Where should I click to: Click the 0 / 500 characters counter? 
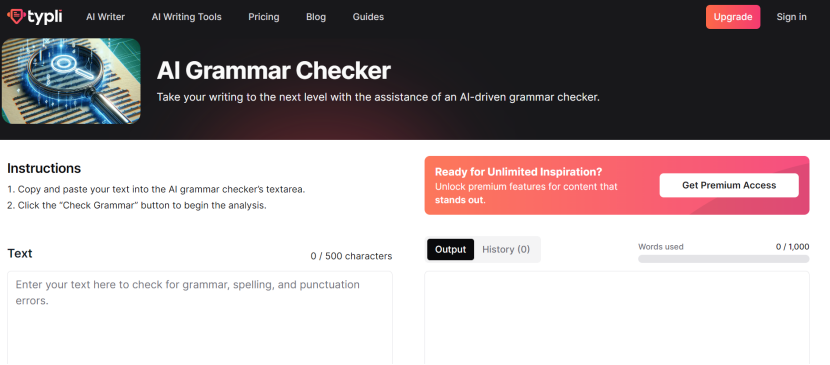point(351,256)
